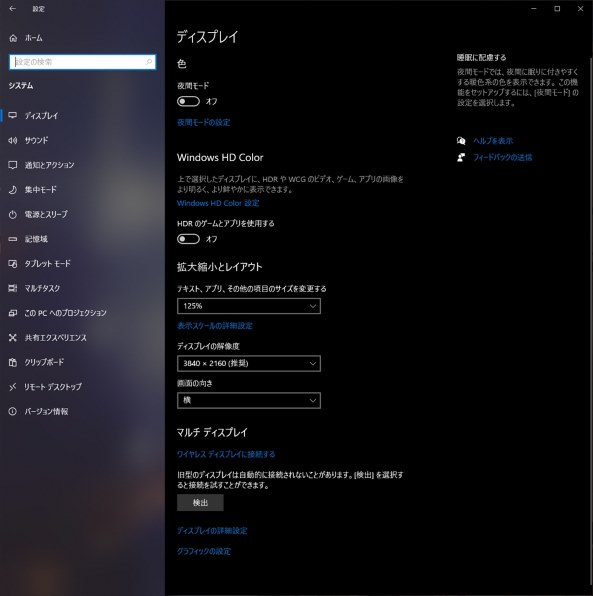Select the Remote Desktop (リモート デスクトップ) icon

coord(13,387)
